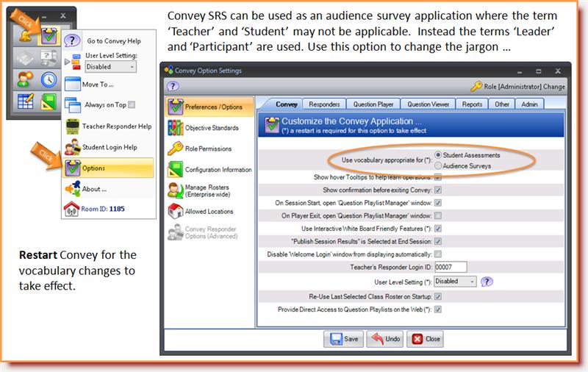This screenshot has height=372, width=588.
Task: Open the Admin tab
Action: click(529, 104)
